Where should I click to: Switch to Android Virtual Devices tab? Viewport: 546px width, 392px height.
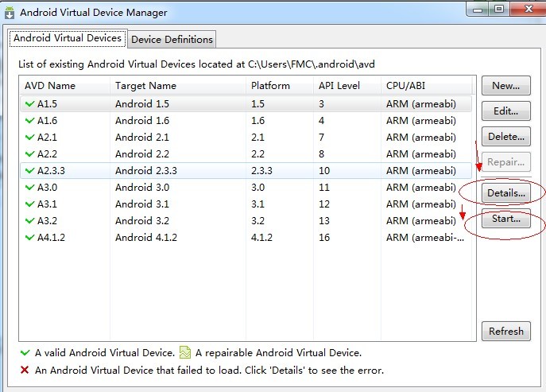tap(68, 38)
